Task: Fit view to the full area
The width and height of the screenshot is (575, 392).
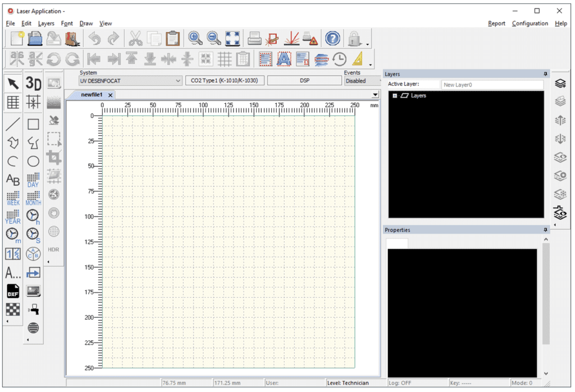Action: (x=232, y=38)
